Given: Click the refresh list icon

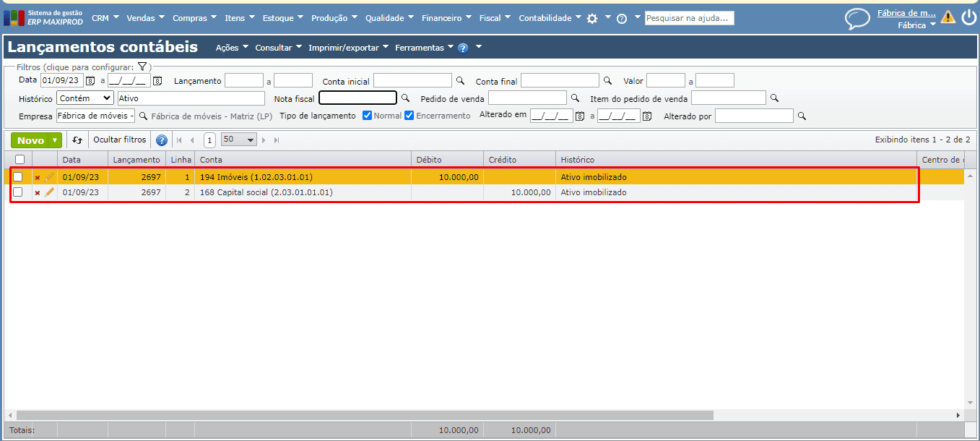Looking at the screenshot, I should [x=77, y=140].
